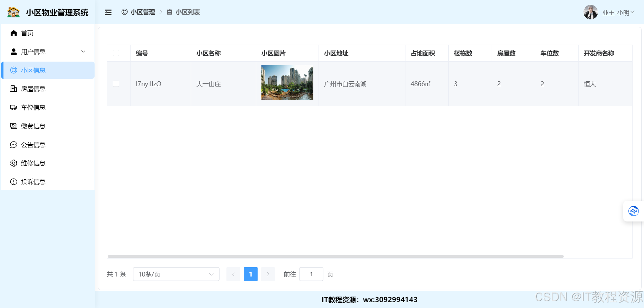Open the 大一山庄 community thumbnail image
The width and height of the screenshot is (644, 308).
(x=287, y=82)
